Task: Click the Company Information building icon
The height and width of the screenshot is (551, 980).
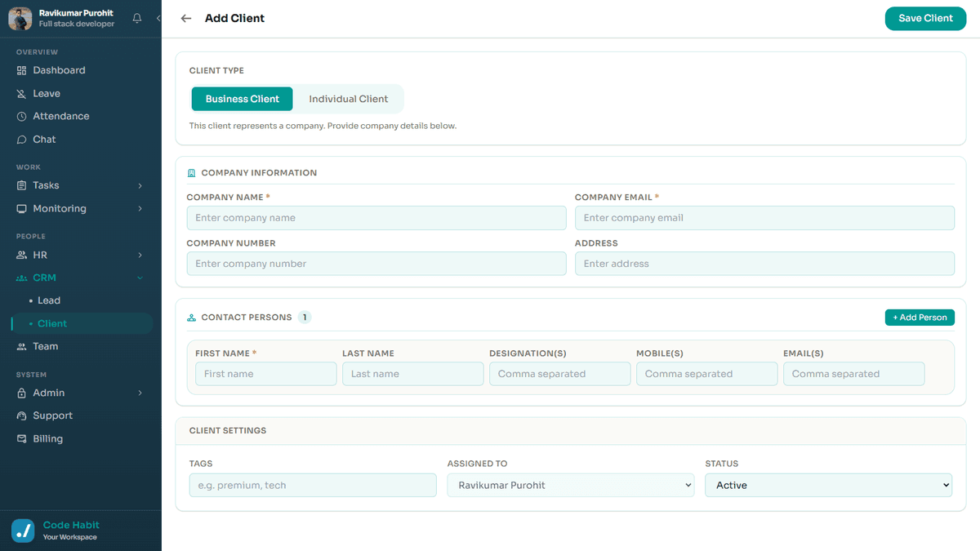Action: 192,173
